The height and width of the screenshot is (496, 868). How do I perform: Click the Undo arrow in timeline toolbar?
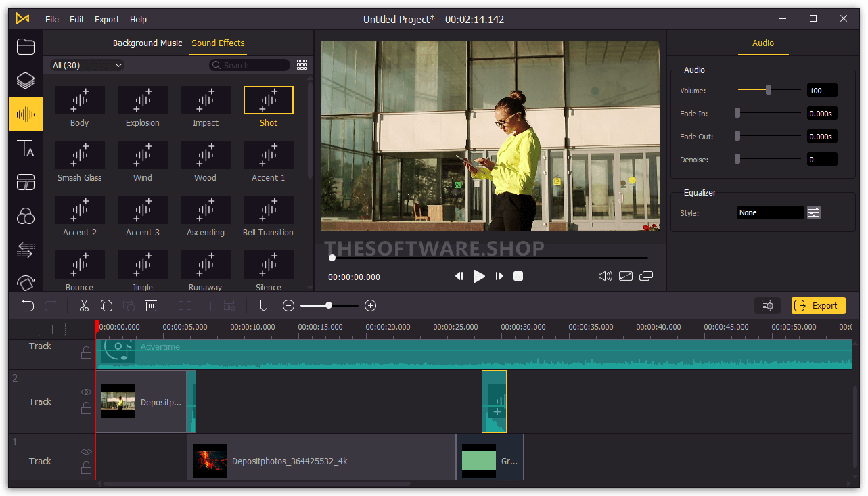(x=28, y=306)
